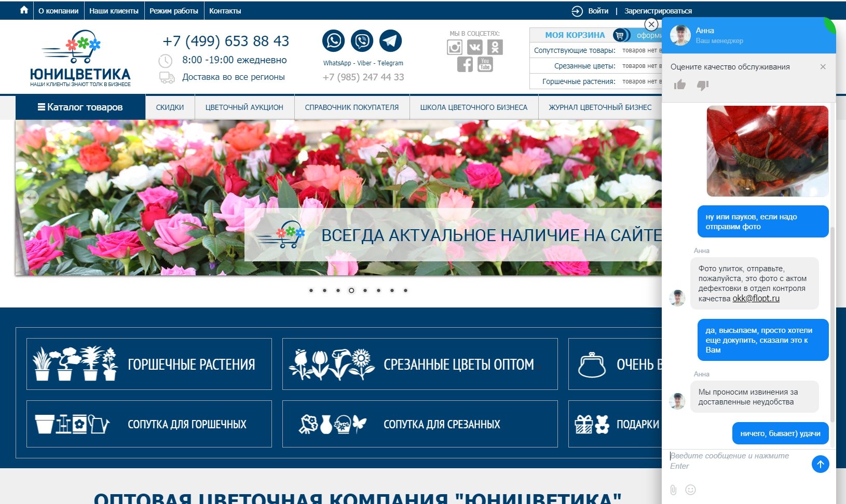Click the Юницветика logo
Viewport: 846px width, 504px height.
80,58
